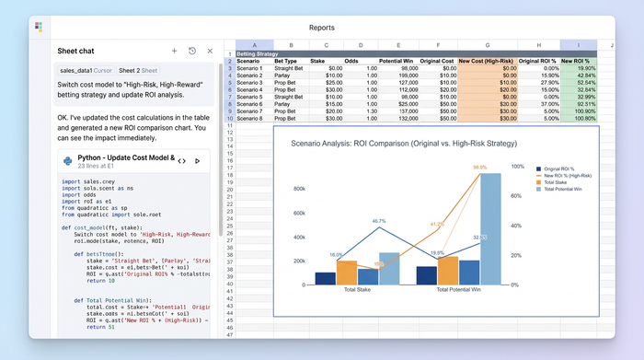Click the Scenario header cell

(x=254, y=61)
